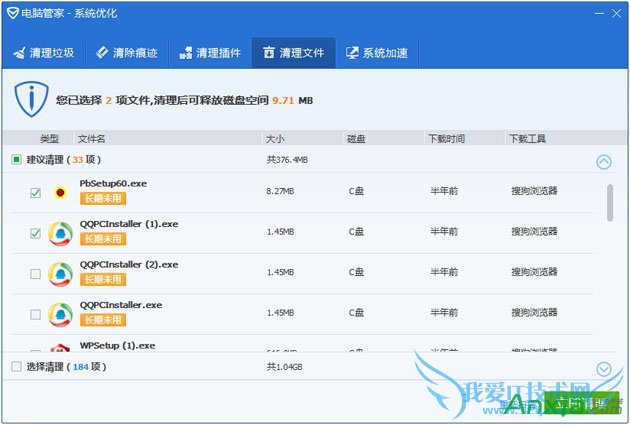630x425 pixels.
Task: Sort by the 大小 column header
Action: pyautogui.click(x=276, y=138)
